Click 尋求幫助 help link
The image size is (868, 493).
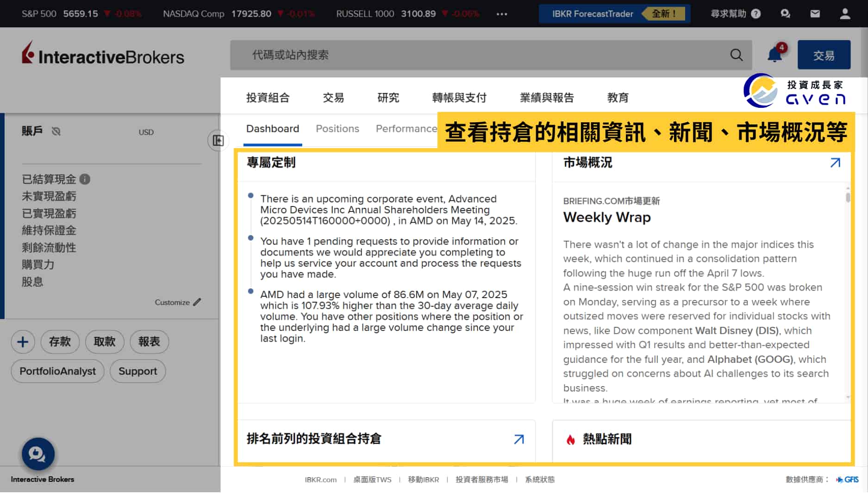click(728, 14)
